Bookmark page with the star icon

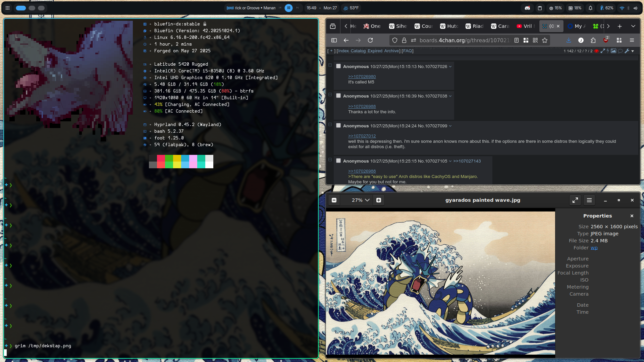(545, 40)
